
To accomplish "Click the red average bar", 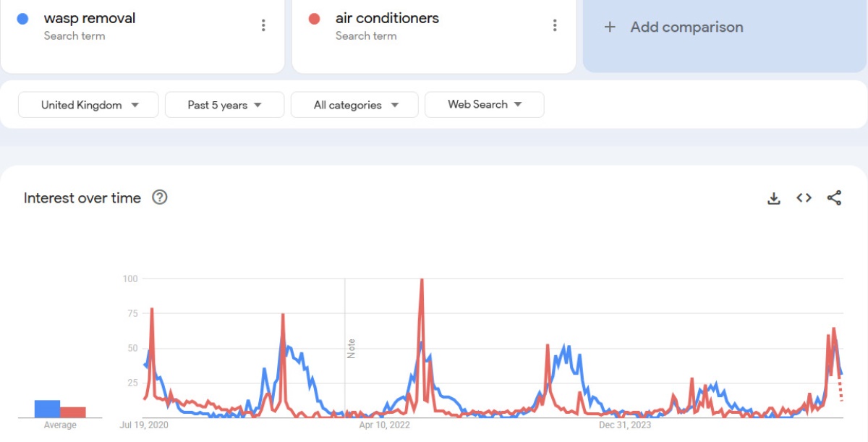I will pos(73,412).
